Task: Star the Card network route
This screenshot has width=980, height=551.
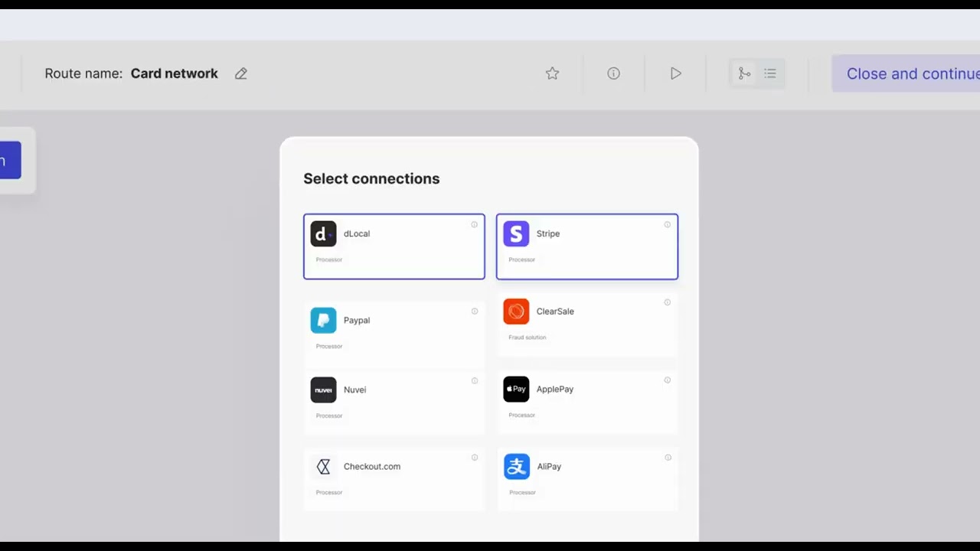Action: (x=552, y=73)
